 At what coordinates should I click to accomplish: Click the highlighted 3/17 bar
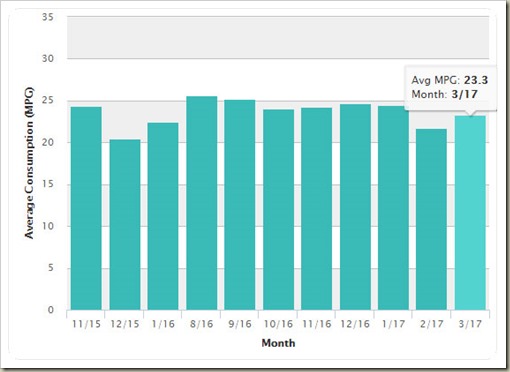pyautogui.click(x=470, y=213)
